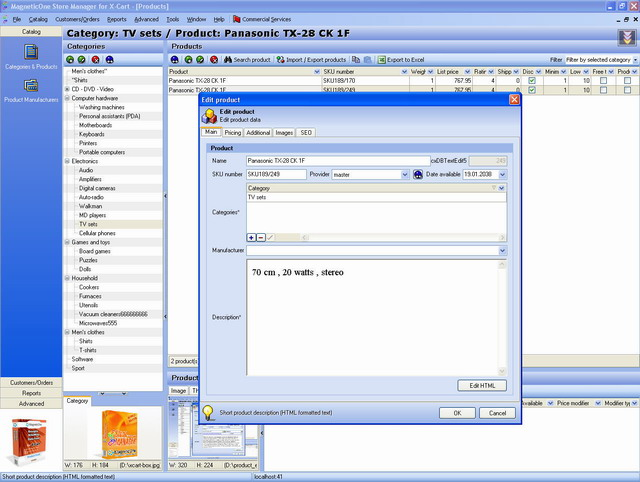Open Reports menu in menu bar

117,19
